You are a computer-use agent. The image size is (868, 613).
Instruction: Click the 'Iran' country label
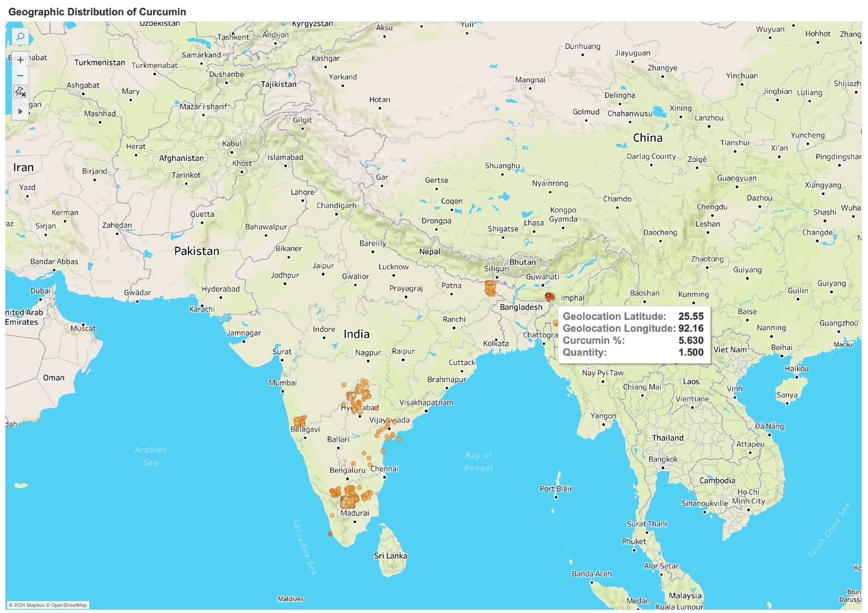(23, 168)
